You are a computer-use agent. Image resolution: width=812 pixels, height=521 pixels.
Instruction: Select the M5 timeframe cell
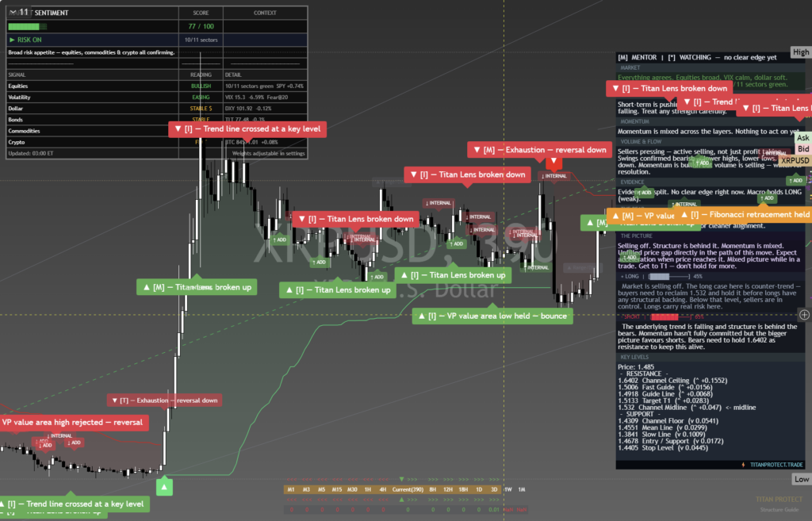[322, 489]
